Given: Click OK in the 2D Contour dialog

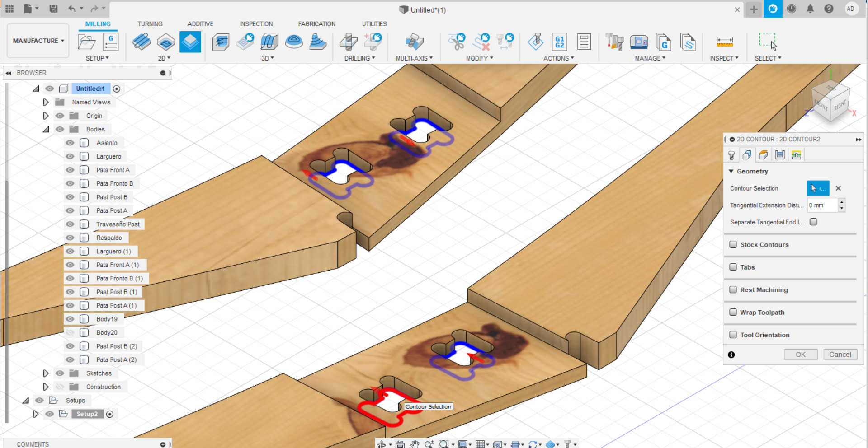Looking at the screenshot, I should [801, 355].
